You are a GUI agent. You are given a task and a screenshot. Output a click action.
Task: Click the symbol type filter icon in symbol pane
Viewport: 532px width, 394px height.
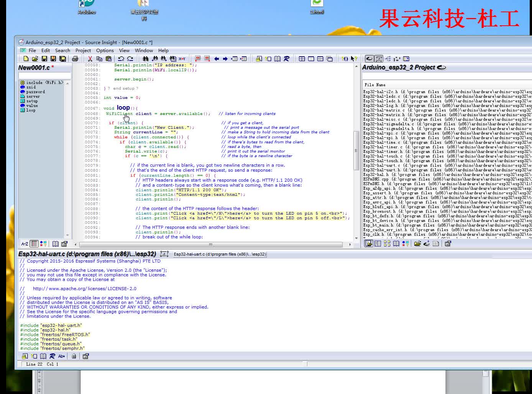point(43,243)
